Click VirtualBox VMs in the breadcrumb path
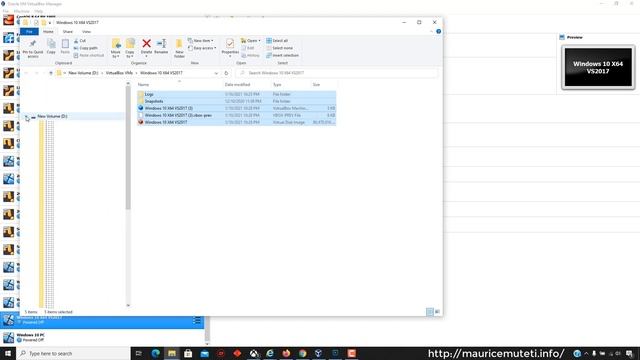Screen dimensions: 640x360 click(119, 73)
